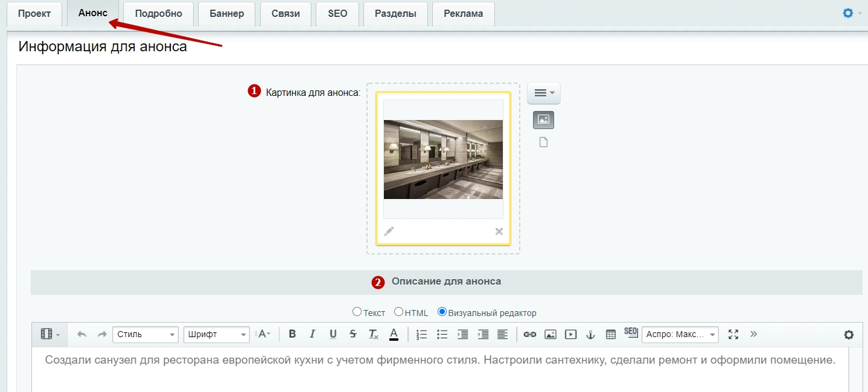Click the restroom interior thumbnail

pos(443,159)
